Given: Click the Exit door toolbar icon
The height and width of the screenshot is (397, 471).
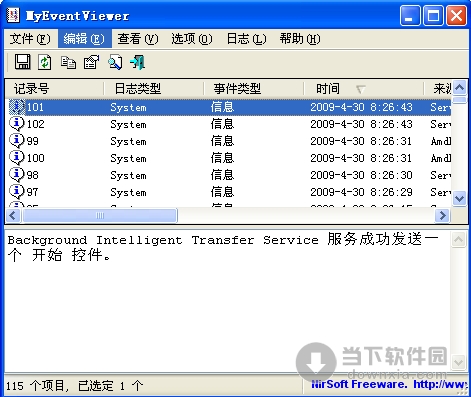Looking at the screenshot, I should [x=138, y=62].
